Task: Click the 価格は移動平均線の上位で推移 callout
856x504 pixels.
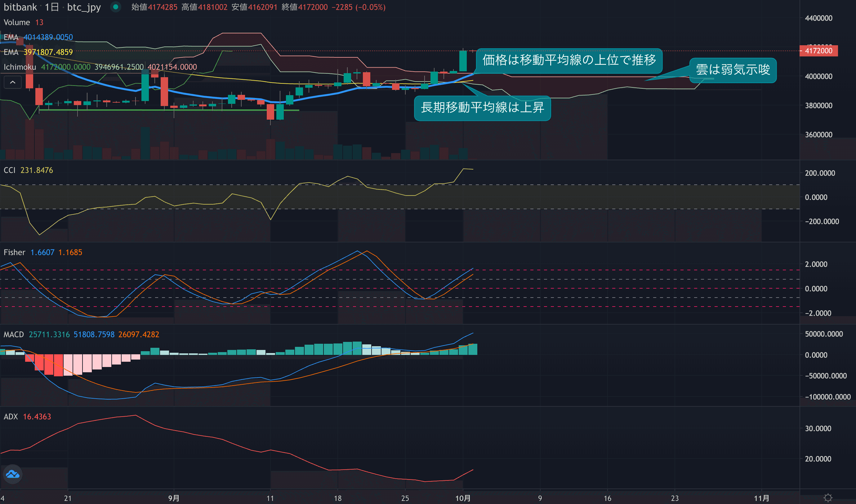Action: tap(569, 60)
